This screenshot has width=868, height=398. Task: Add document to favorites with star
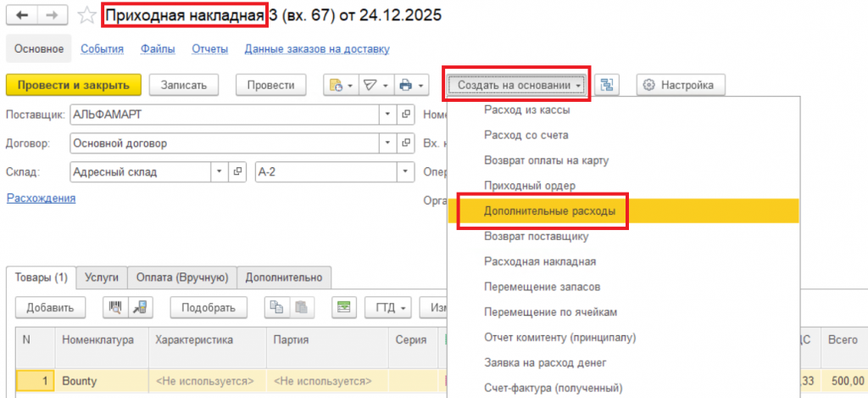click(86, 15)
